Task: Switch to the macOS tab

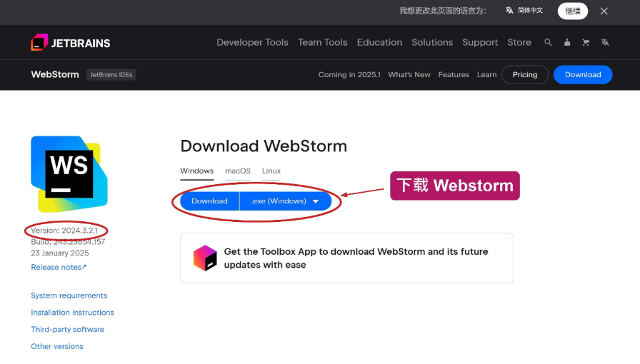Action: (x=238, y=171)
